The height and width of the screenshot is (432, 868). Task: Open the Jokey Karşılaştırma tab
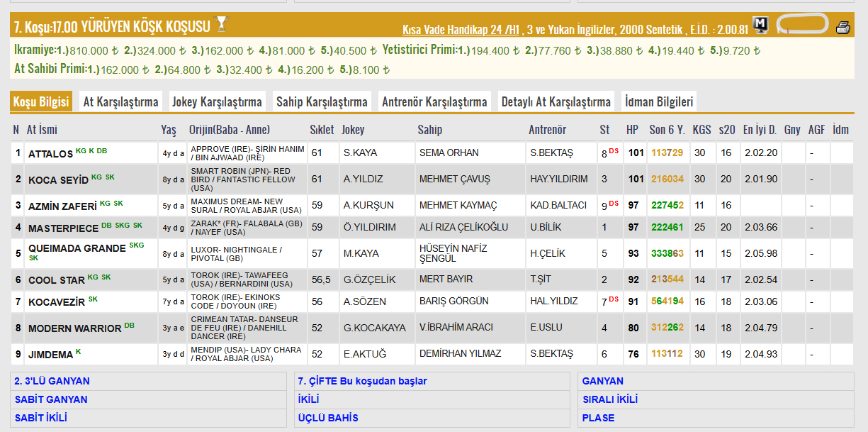tap(217, 101)
